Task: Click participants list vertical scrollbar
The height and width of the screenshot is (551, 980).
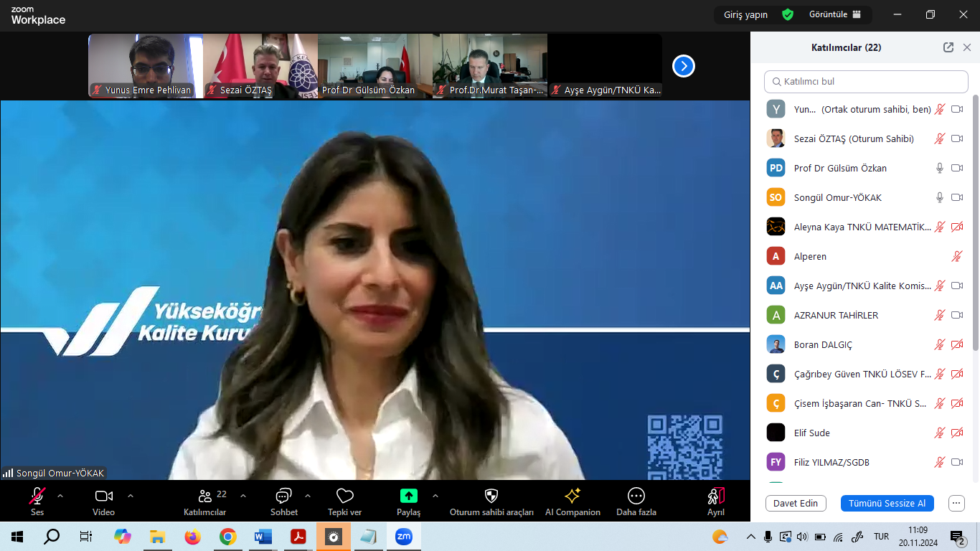Action: (975, 222)
